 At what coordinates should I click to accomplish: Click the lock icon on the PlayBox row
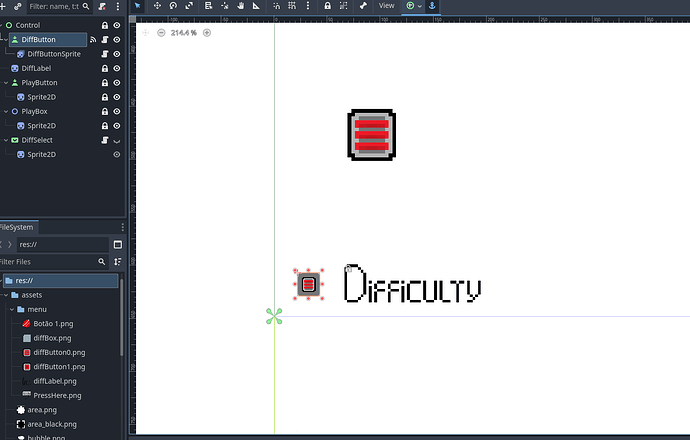click(105, 111)
